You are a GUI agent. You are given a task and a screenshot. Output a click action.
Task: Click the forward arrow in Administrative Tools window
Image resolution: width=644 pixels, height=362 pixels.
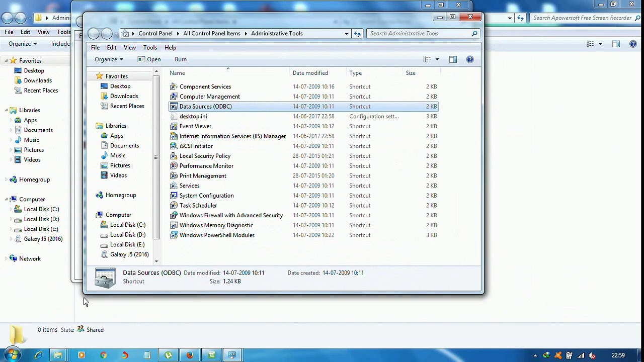107,34
